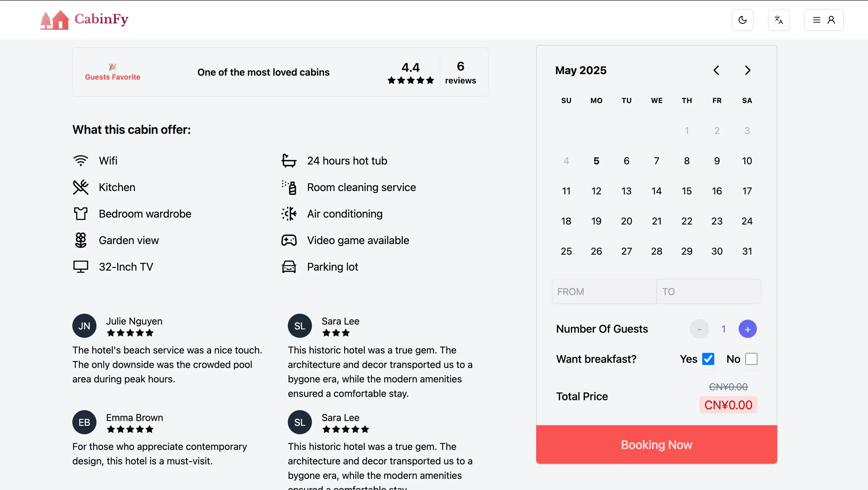Open the language translation selector icon
Screen dimensions: 868x490
778,20
